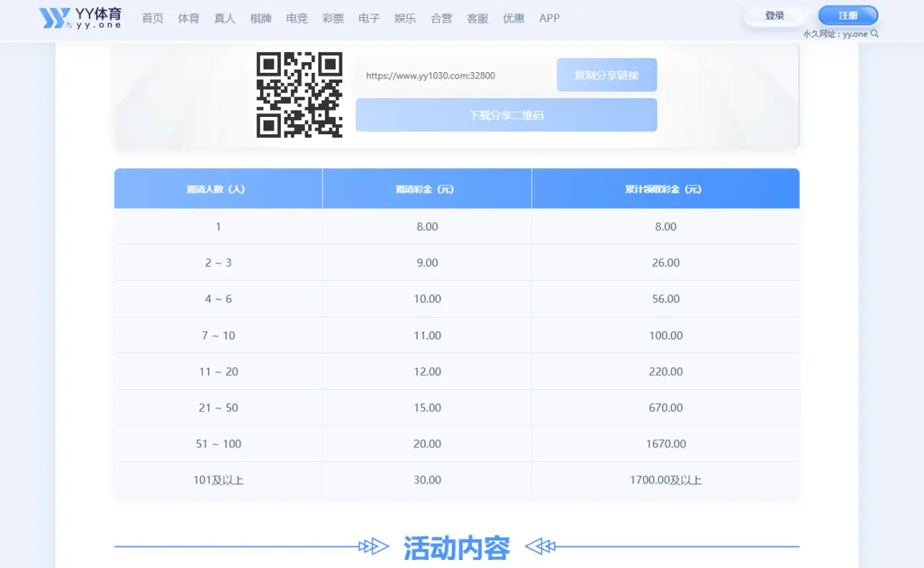Open the APP download section
Image resolution: width=924 pixels, height=568 pixels.
[x=549, y=19]
